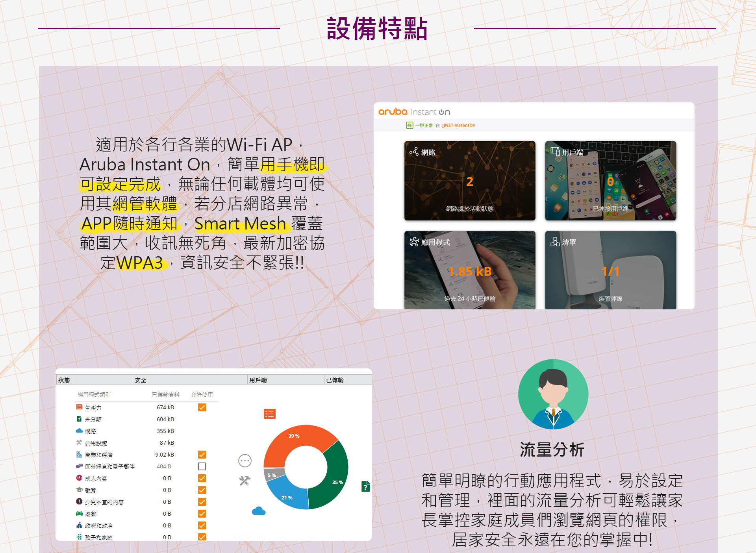
Task: Enable the 即時訊息和電子郵件 allow checkbox
Action: pyautogui.click(x=202, y=466)
